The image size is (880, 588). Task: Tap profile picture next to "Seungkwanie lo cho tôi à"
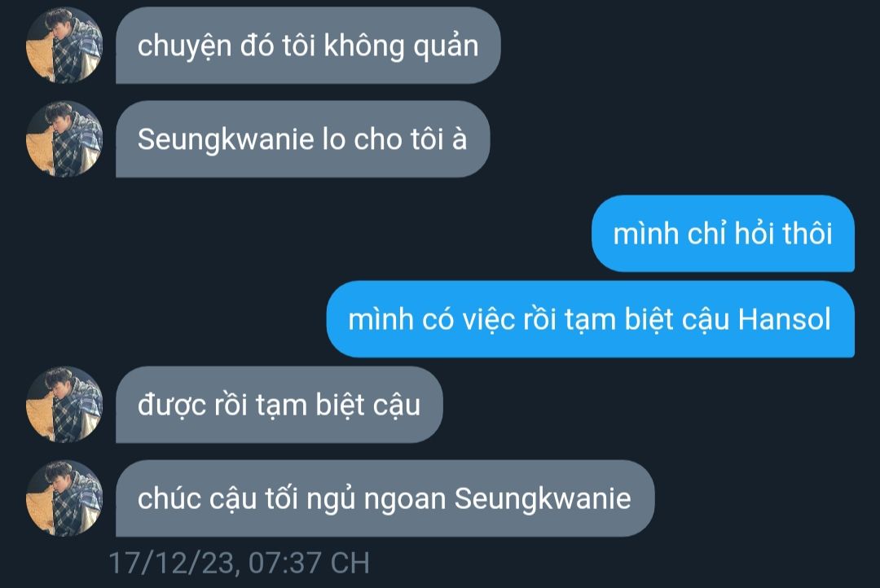coord(64,139)
